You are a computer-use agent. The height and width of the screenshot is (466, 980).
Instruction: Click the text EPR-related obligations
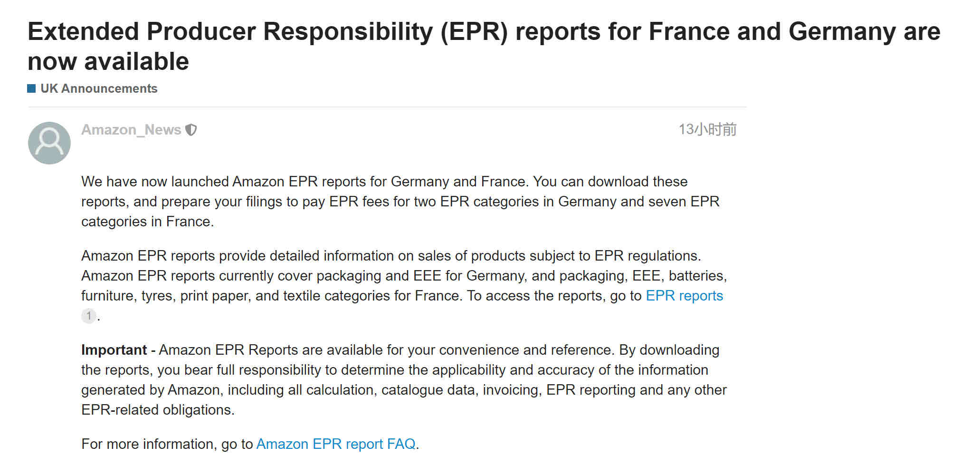pos(158,410)
